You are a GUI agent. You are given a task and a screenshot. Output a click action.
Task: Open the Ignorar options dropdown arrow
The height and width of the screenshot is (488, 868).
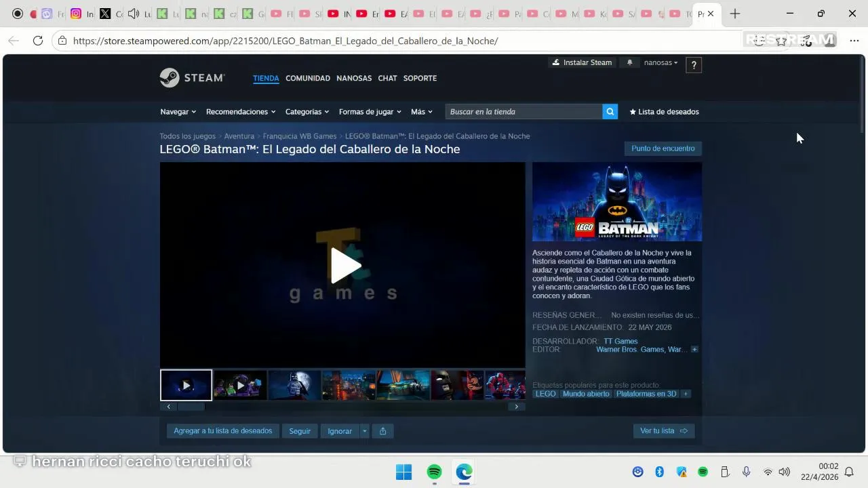(364, 431)
